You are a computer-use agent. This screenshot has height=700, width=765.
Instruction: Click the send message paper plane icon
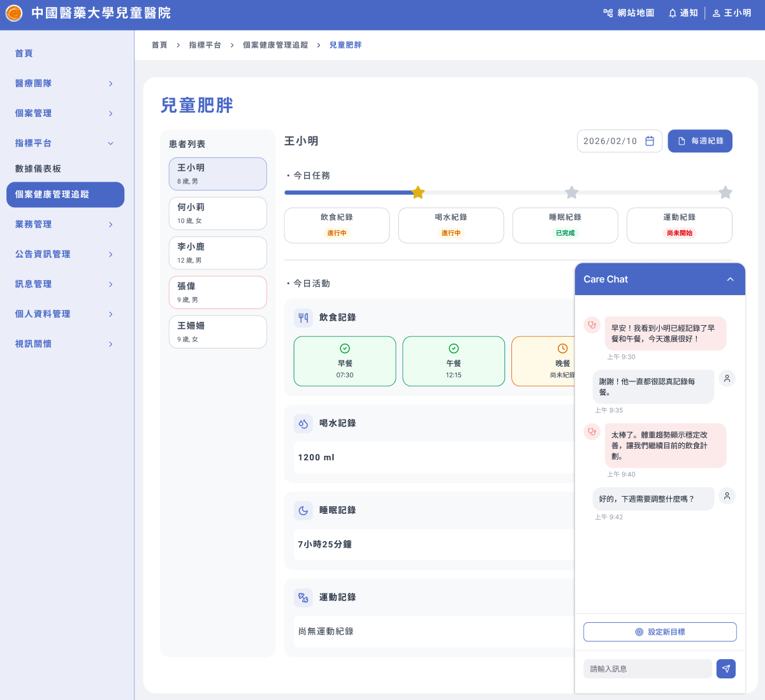[x=725, y=669]
